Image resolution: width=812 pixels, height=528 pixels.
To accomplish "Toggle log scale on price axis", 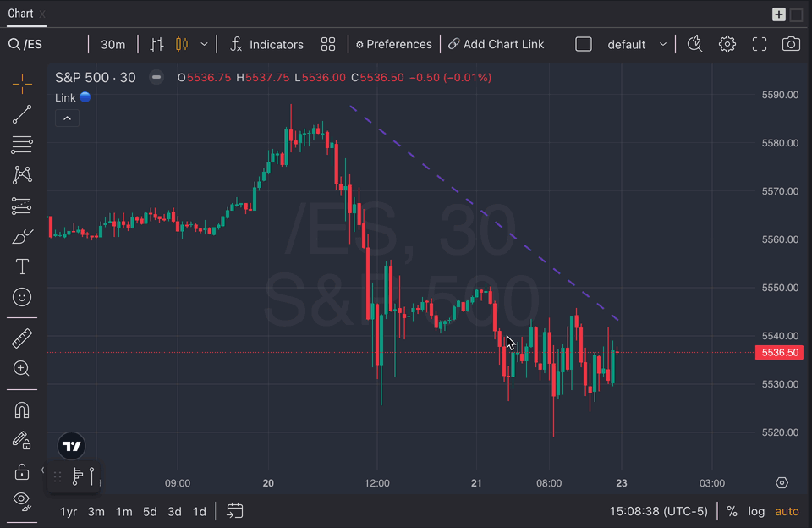I will point(756,511).
